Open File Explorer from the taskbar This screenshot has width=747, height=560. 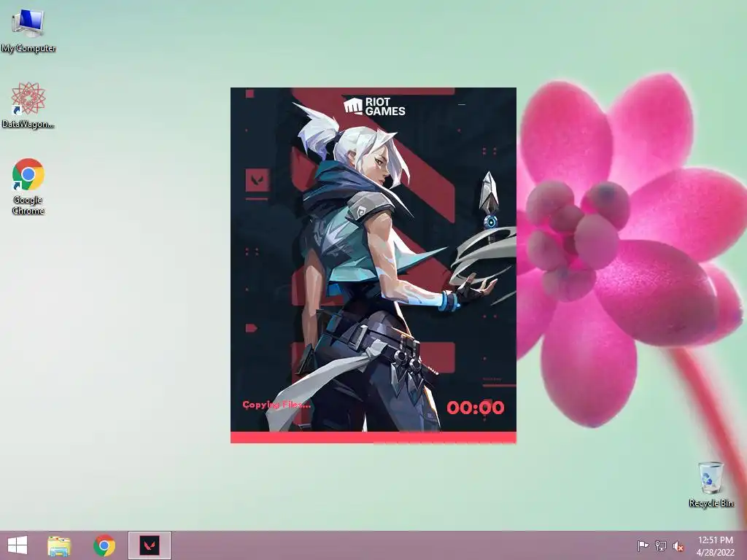click(59, 545)
